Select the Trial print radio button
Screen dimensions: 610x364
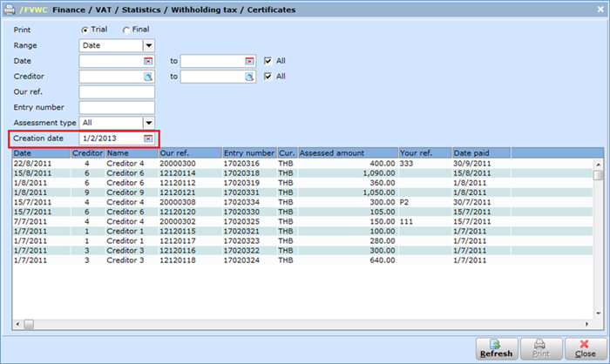[x=85, y=30]
